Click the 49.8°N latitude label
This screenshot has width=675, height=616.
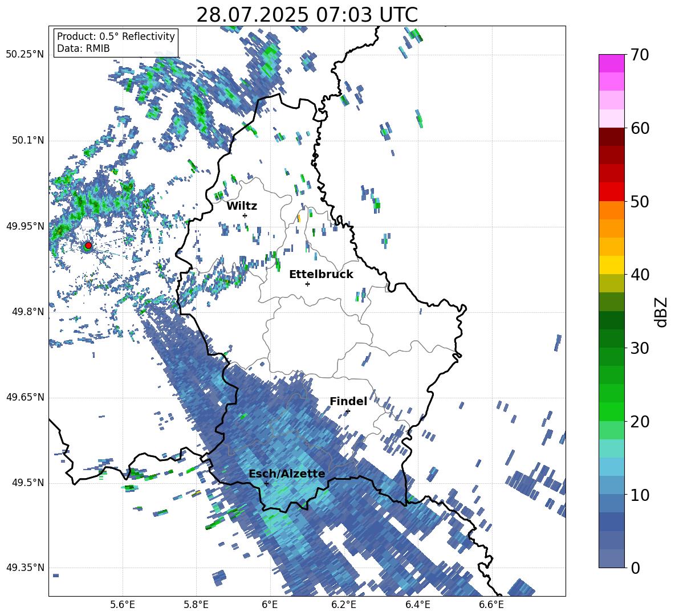tap(28, 312)
